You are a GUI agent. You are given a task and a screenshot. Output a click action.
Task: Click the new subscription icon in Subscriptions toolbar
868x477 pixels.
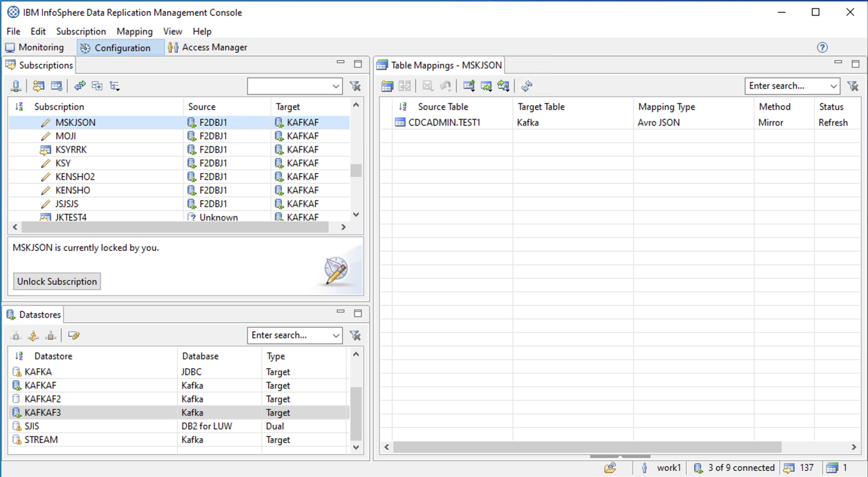pyautogui.click(x=38, y=86)
